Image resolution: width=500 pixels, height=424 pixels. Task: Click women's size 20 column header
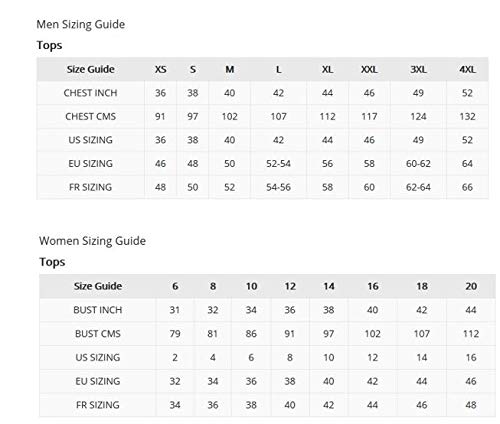(471, 286)
